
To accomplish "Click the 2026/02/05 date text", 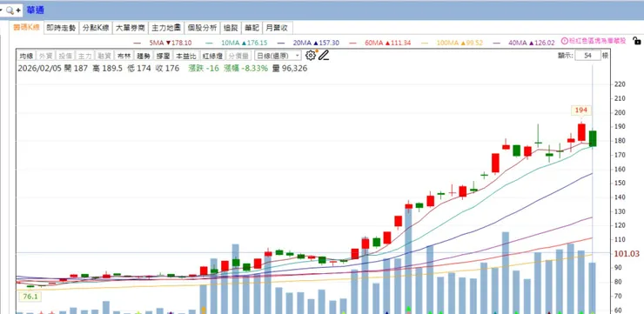I will tap(39, 68).
